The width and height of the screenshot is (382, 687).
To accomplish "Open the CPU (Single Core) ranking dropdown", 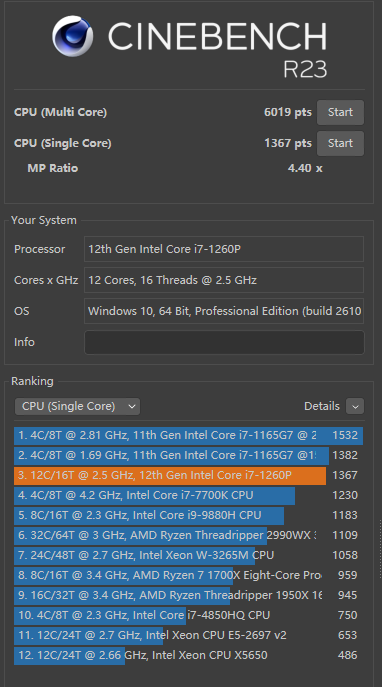I will [x=78, y=406].
